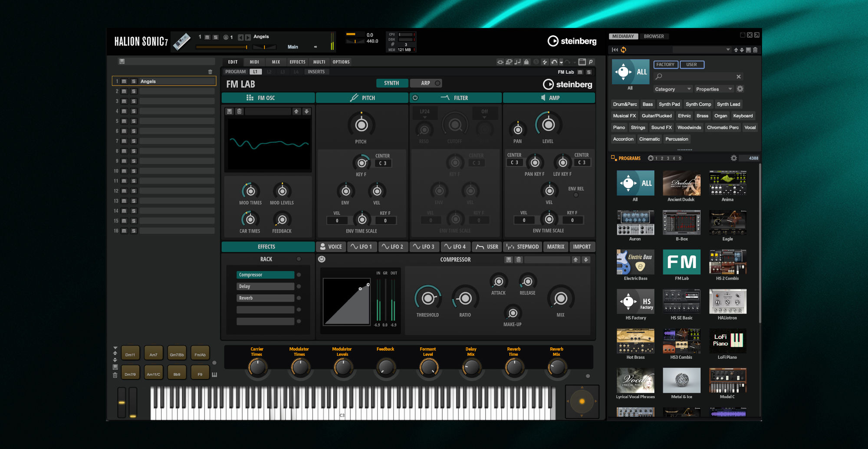
Task: Open the LFO 2 tab
Action: [x=393, y=247]
